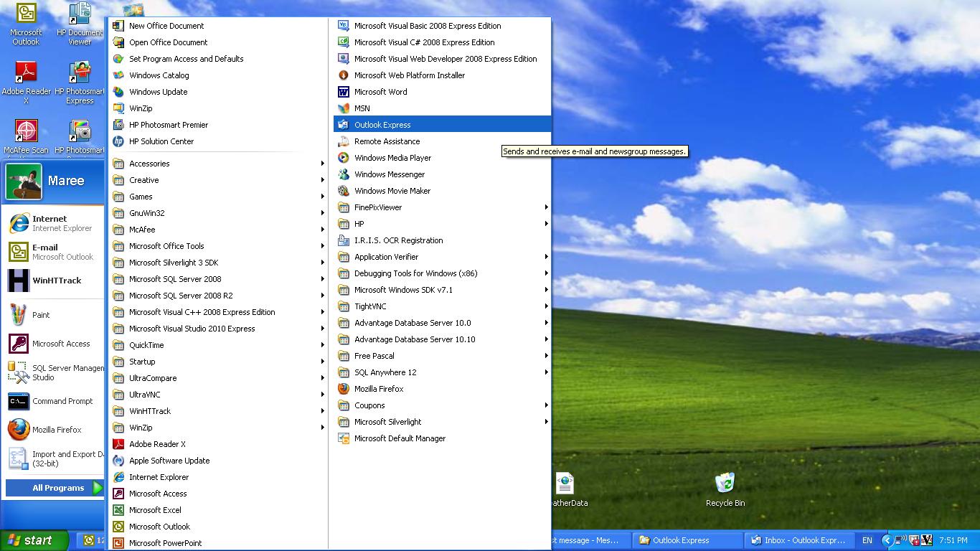The width and height of the screenshot is (980, 551).
Task: Open Microsoft Word from programs menu
Action: (380, 92)
